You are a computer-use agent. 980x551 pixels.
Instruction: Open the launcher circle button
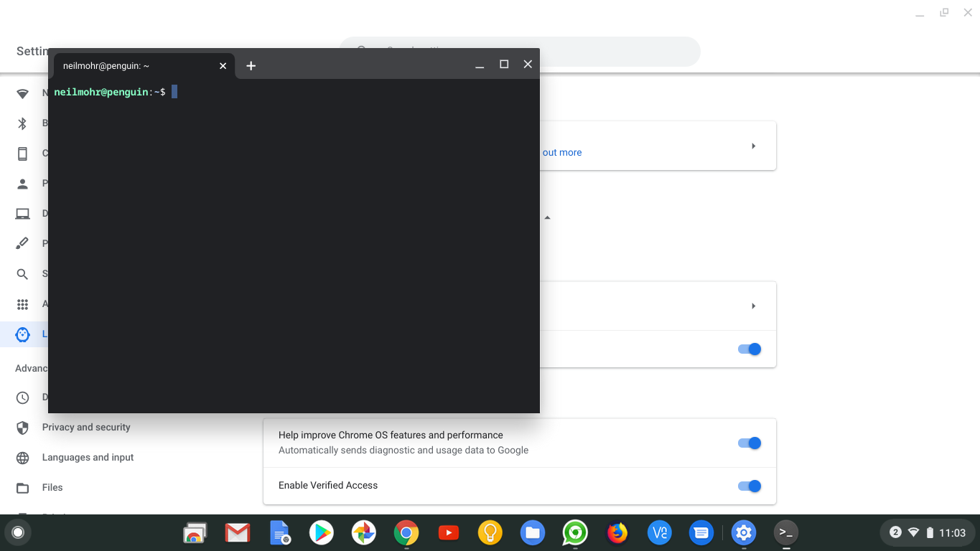18,532
